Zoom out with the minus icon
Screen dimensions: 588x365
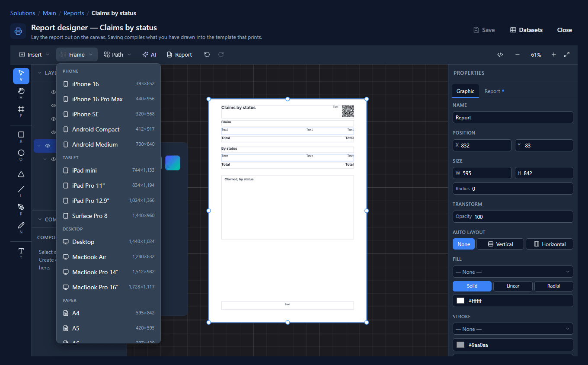tap(518, 54)
